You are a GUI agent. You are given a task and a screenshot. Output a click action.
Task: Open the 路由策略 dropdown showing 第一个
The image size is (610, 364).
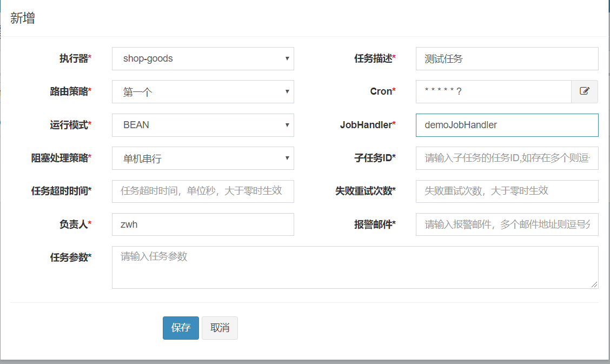tap(203, 92)
